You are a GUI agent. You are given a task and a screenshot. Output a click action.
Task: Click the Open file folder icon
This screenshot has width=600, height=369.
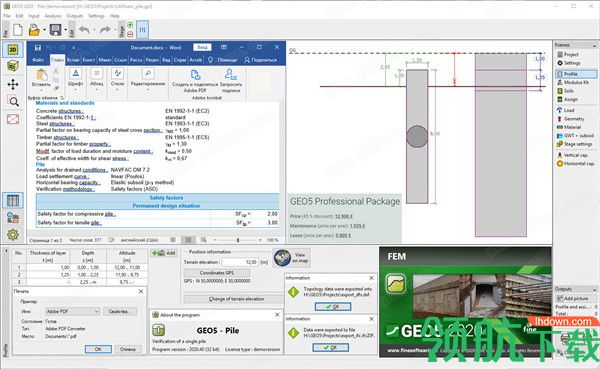point(34,29)
